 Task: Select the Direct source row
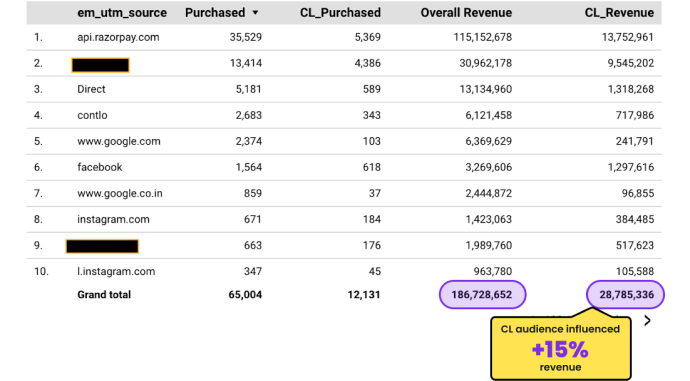pyautogui.click(x=344, y=89)
